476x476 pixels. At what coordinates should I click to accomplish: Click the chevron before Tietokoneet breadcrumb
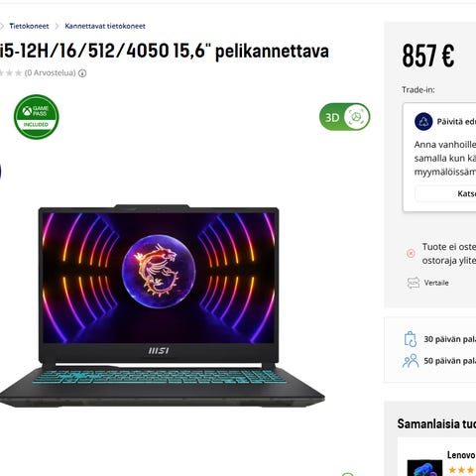[x=1, y=26]
